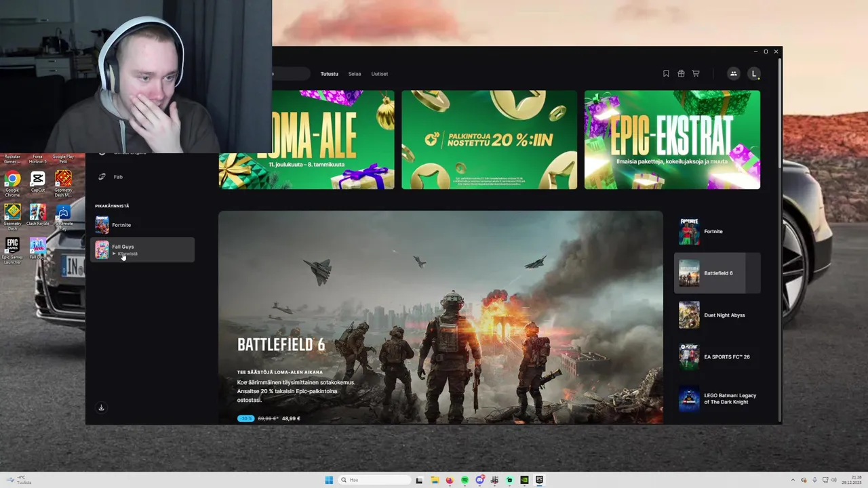The image size is (868, 488).
Task: Click the taskbar search box 'Hae'
Action: click(374, 480)
